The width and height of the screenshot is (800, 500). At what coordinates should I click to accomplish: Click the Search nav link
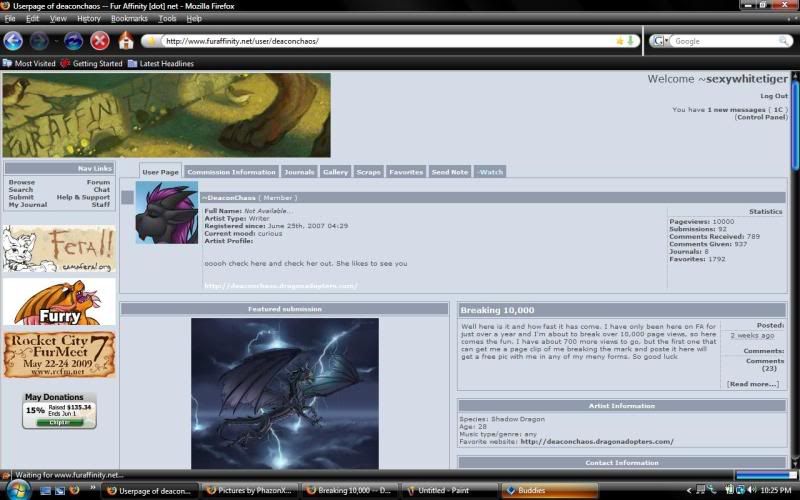click(x=20, y=189)
